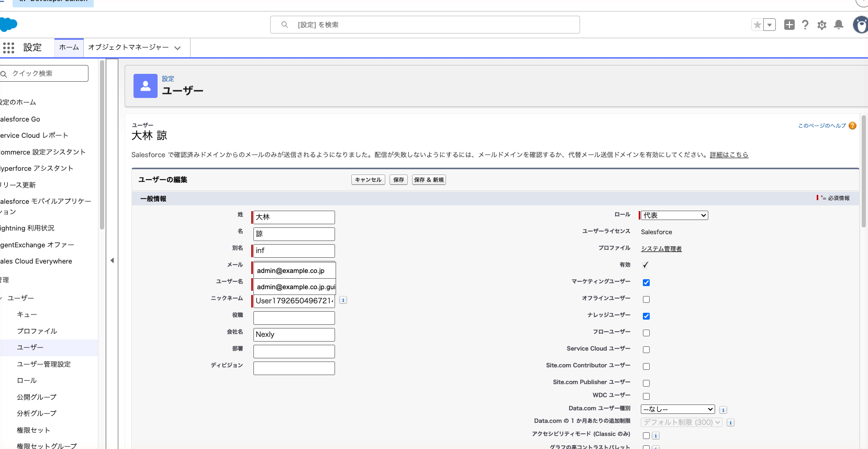
Task: Open the notifications bell icon
Action: point(839,25)
